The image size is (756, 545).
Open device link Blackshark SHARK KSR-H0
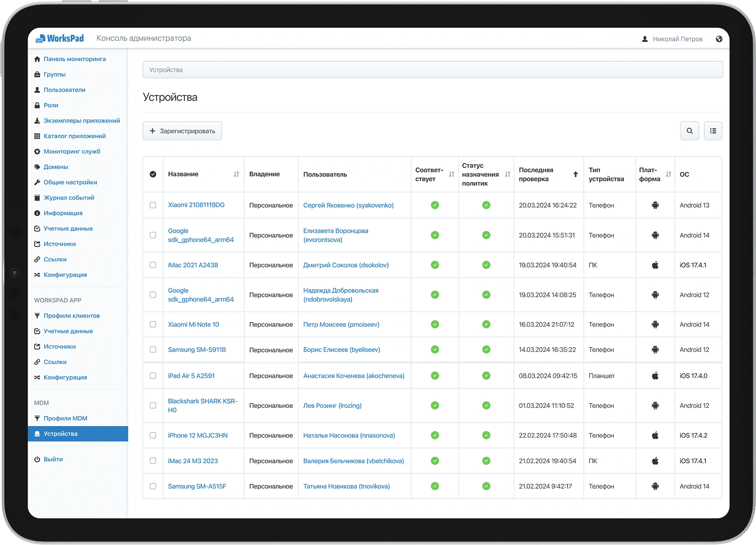coord(203,405)
